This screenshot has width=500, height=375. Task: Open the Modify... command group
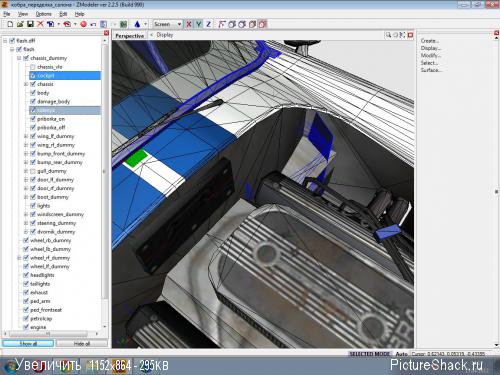pyautogui.click(x=431, y=55)
